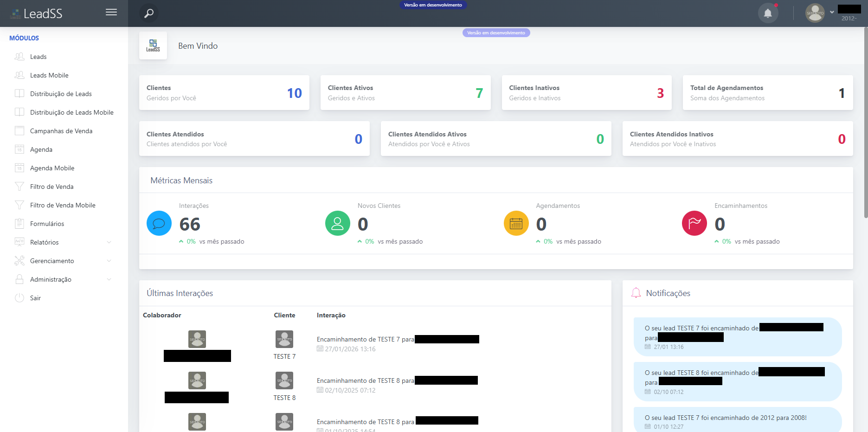868x432 pixels.
Task: Open the notifications bell icon
Action: point(767,13)
